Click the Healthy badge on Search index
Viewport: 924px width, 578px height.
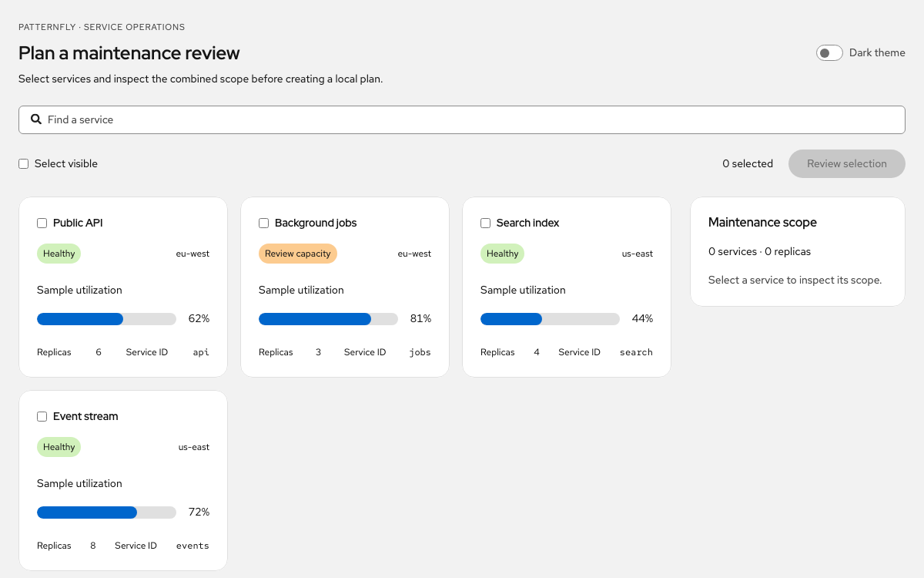click(502, 254)
